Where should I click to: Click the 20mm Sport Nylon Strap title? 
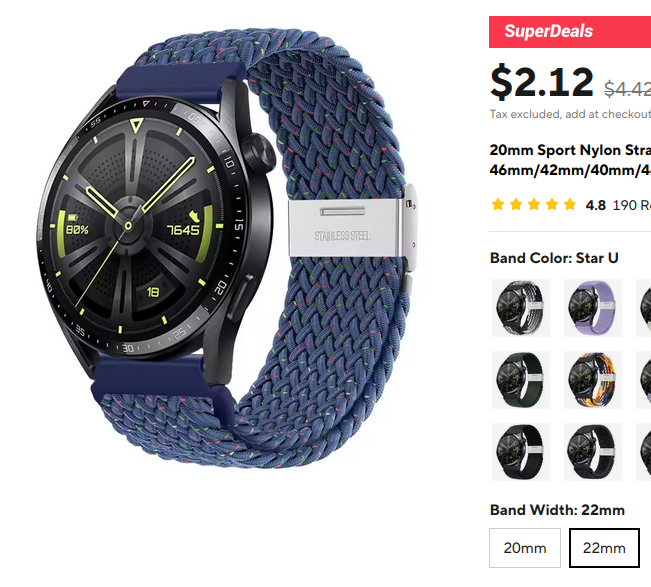click(570, 160)
